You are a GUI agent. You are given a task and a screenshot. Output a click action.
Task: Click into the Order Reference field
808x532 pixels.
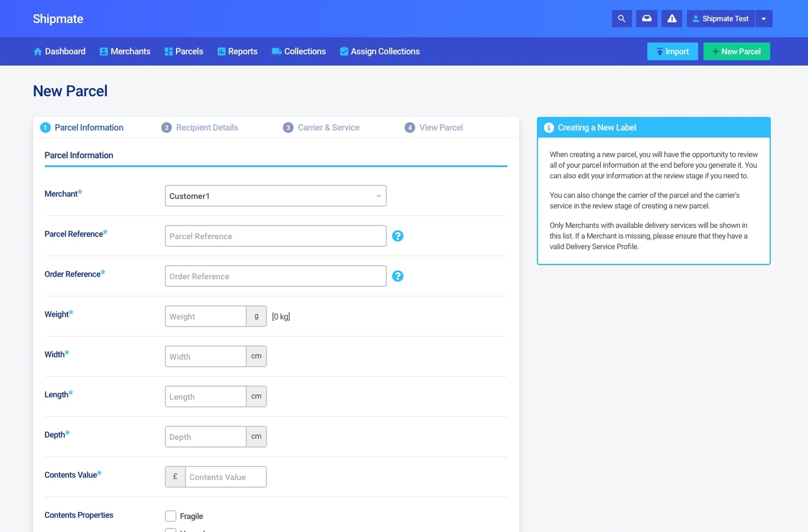pyautogui.click(x=276, y=276)
